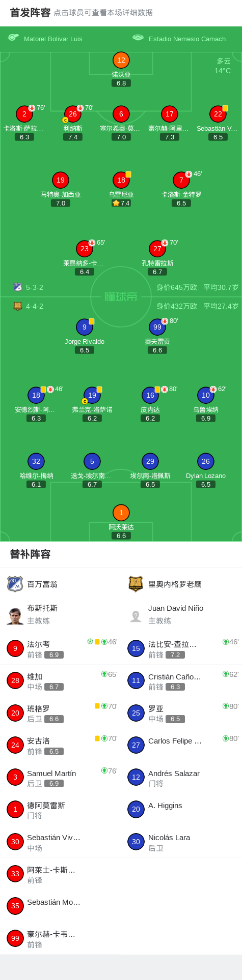Open substitute 9 法尔考 row
The width and height of the screenshot is (242, 980).
[61, 648]
